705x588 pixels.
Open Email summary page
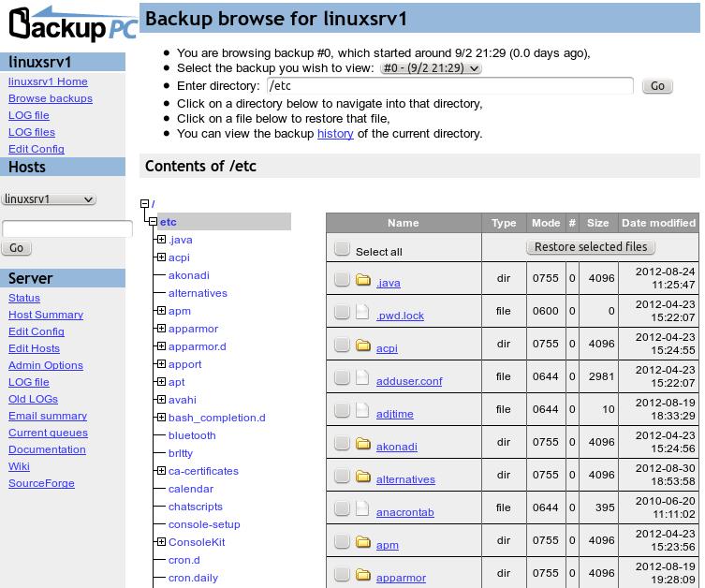click(48, 416)
